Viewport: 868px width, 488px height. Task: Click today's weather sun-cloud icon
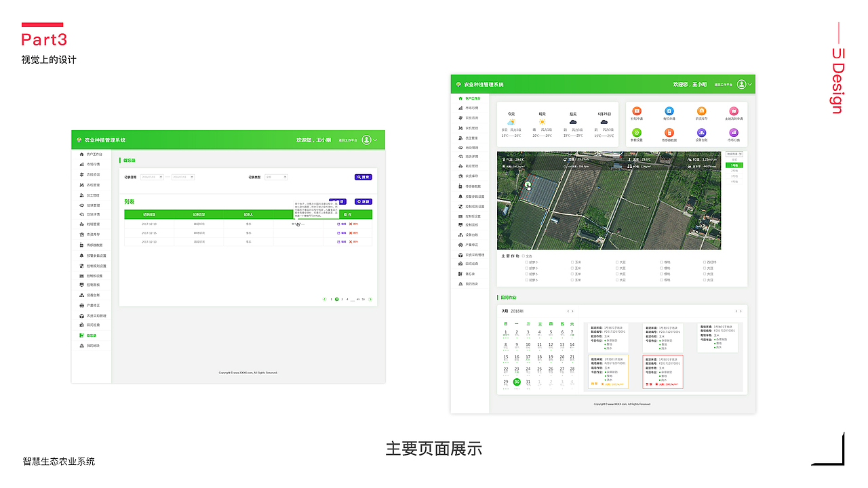pos(511,122)
